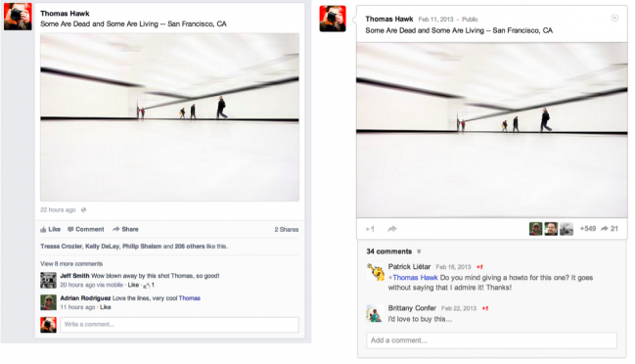Click the +1 button on Google+ post
The width and height of the screenshot is (636, 364).
(x=370, y=229)
